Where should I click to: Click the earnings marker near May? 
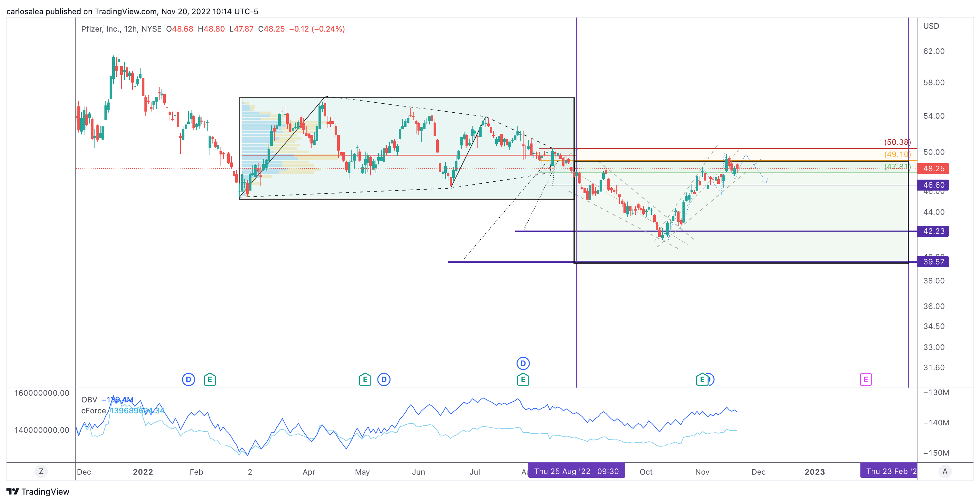click(365, 379)
